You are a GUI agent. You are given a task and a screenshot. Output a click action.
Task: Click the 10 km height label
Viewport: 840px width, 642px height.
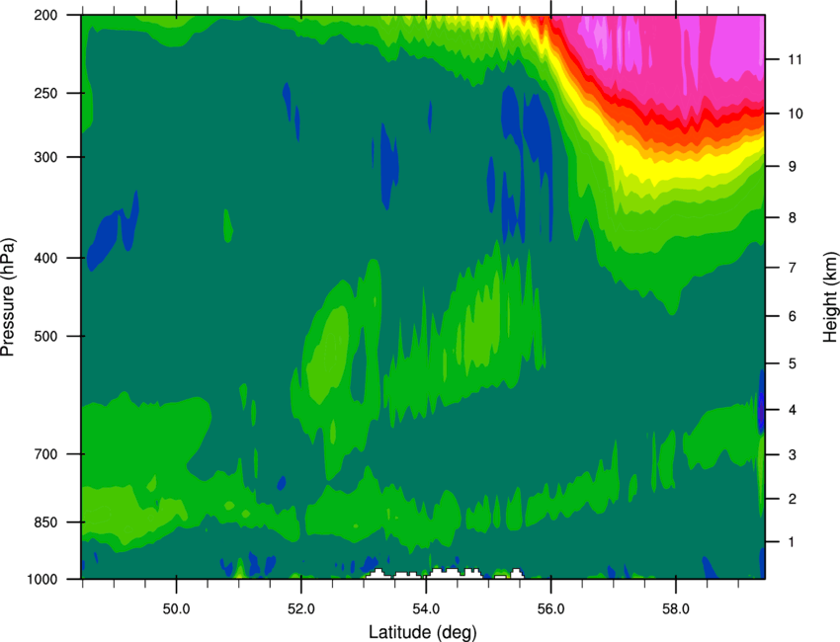click(x=795, y=113)
